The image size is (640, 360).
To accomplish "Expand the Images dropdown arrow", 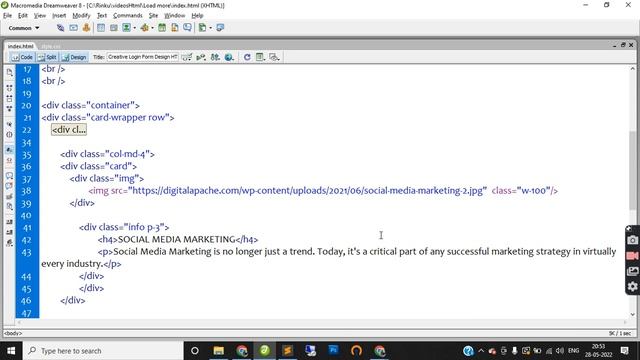I will pos(134,28).
